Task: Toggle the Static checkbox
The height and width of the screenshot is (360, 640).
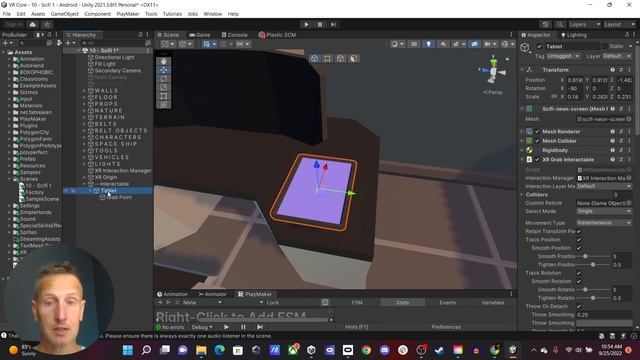Action: [604, 46]
